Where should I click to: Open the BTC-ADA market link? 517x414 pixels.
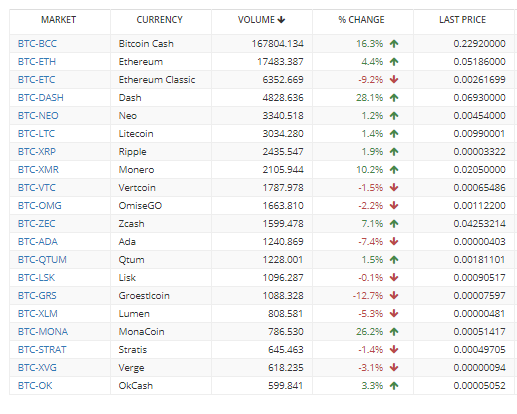coord(38,242)
